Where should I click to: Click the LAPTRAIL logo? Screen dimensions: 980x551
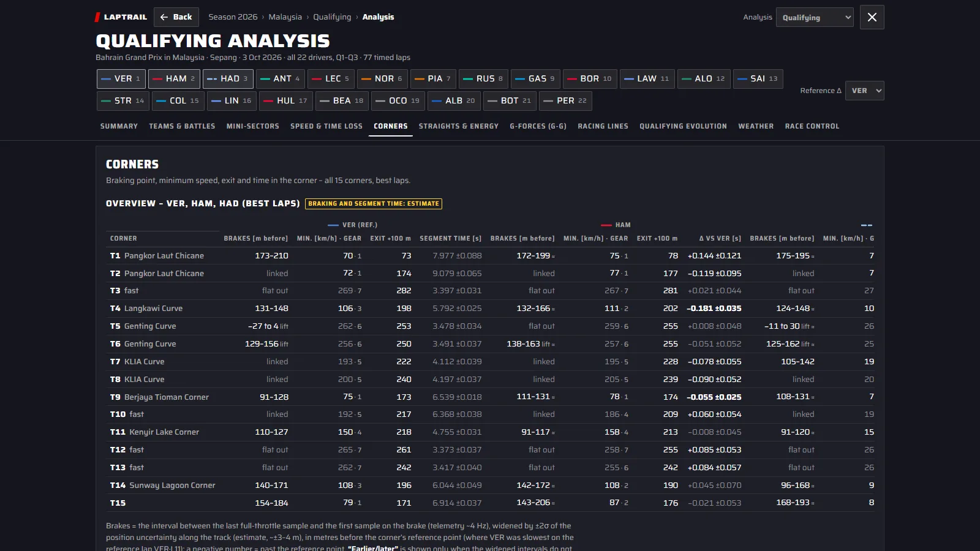click(121, 17)
